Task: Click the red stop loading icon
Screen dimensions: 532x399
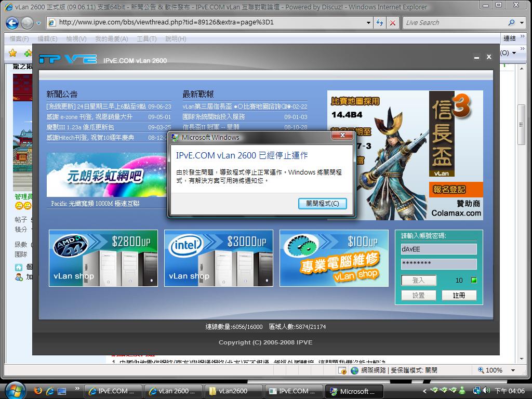Action: tap(393, 23)
